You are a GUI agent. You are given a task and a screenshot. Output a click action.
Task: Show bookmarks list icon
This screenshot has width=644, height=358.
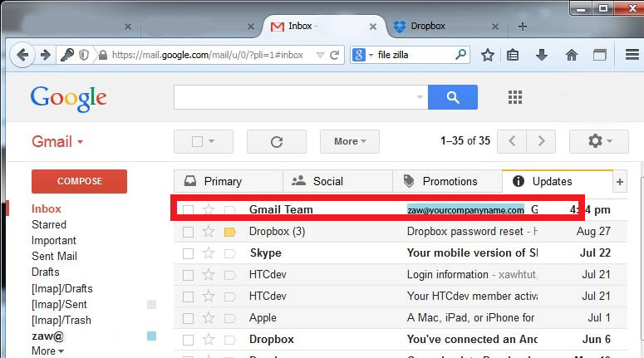point(513,55)
